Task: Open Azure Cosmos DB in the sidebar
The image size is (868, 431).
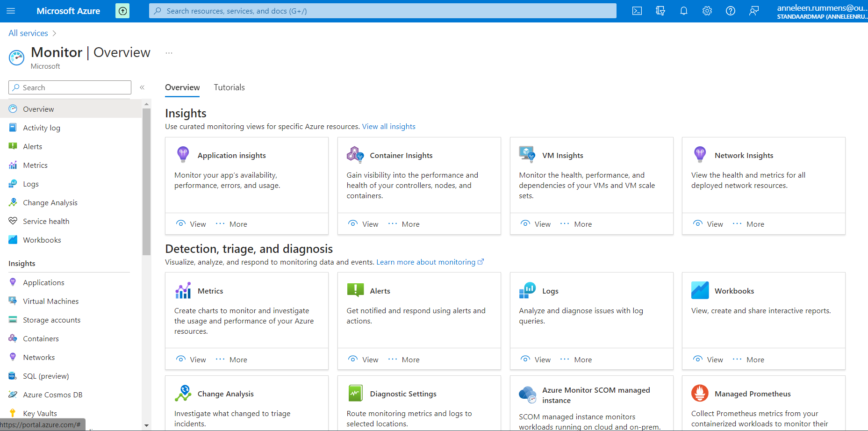Action: coord(71,395)
